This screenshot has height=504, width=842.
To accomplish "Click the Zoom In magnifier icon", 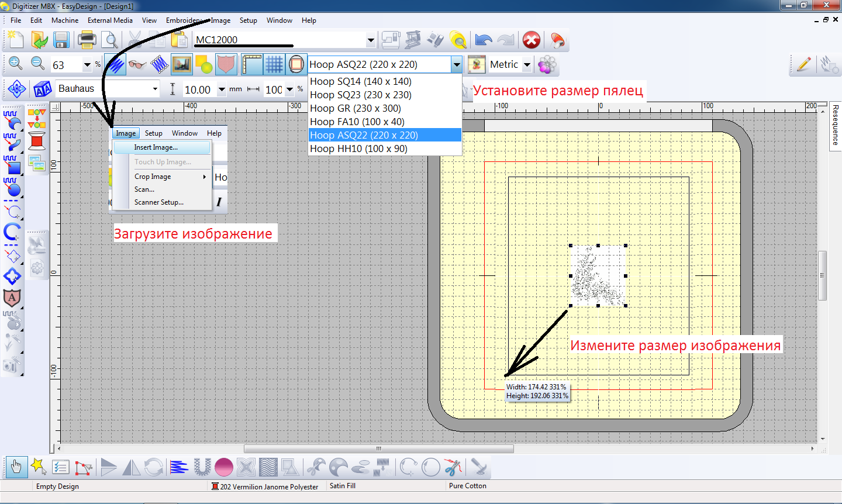I will pyautogui.click(x=16, y=64).
